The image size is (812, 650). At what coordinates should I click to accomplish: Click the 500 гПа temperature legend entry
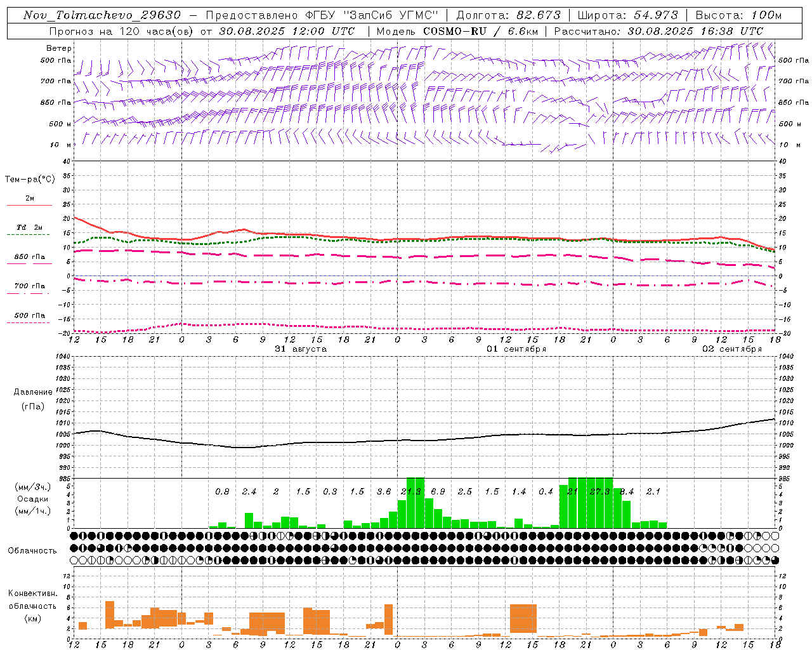tap(30, 315)
